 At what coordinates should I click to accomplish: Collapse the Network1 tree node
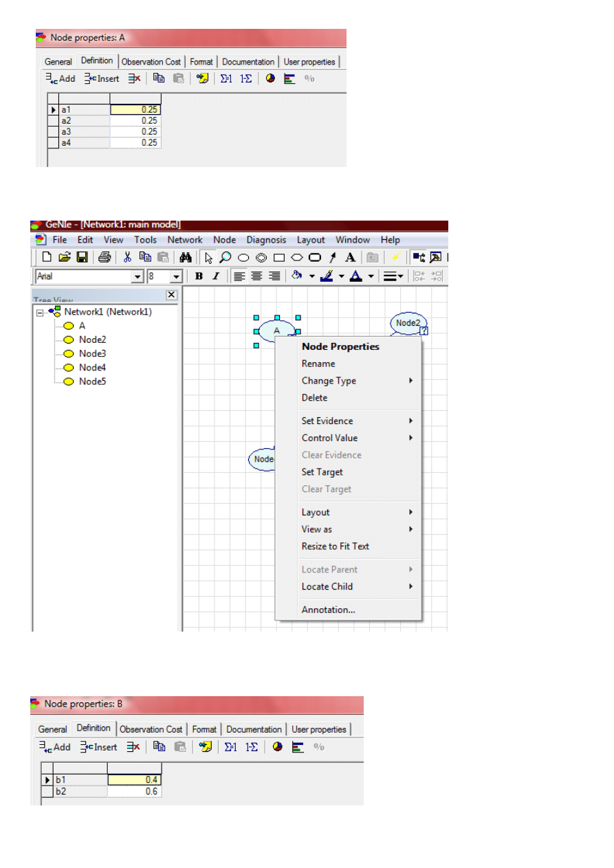pyautogui.click(x=40, y=312)
